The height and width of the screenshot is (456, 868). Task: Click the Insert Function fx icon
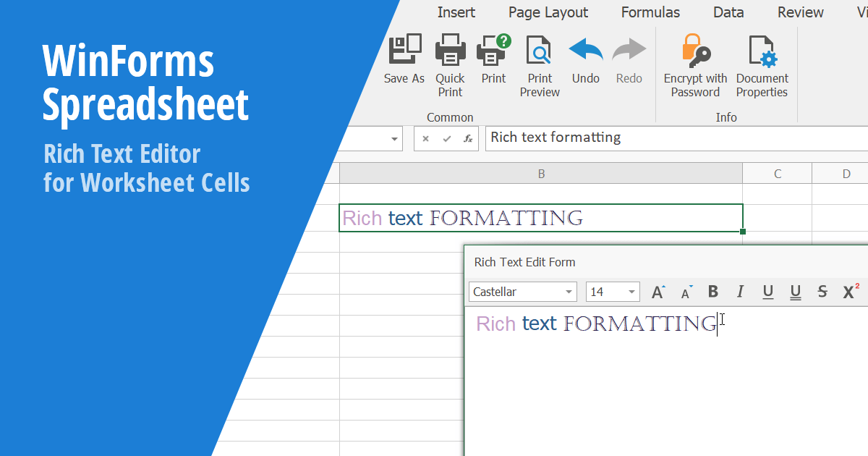pos(469,138)
